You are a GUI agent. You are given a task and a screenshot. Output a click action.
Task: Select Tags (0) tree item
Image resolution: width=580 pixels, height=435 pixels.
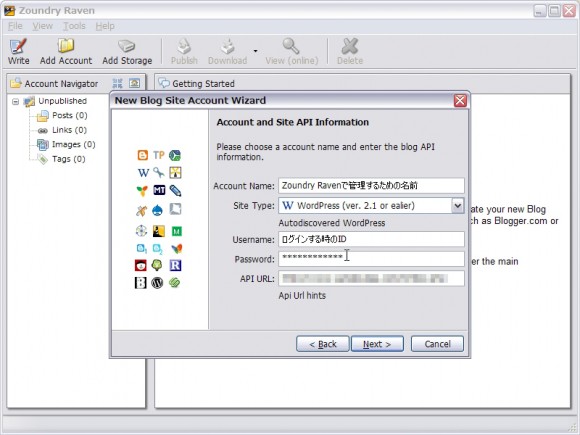pos(68,159)
